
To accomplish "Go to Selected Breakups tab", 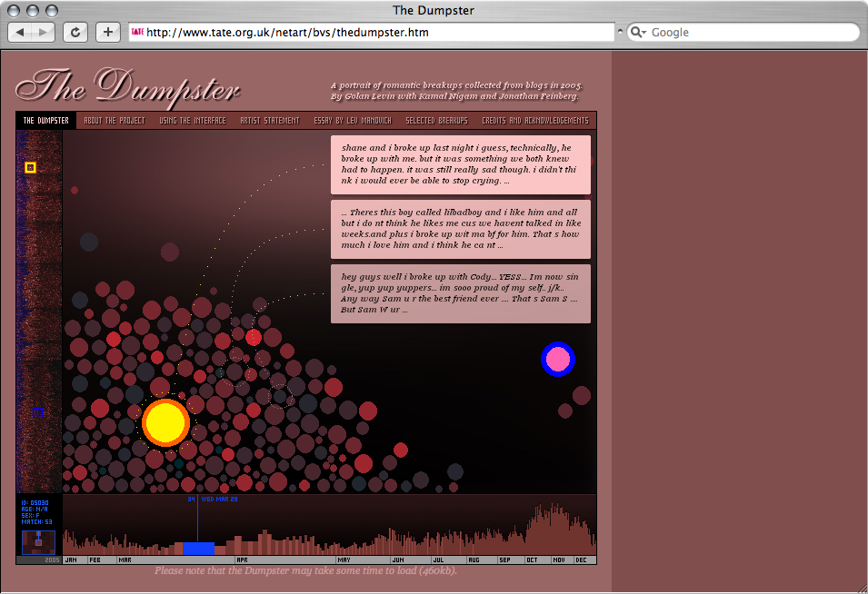I will [x=436, y=121].
